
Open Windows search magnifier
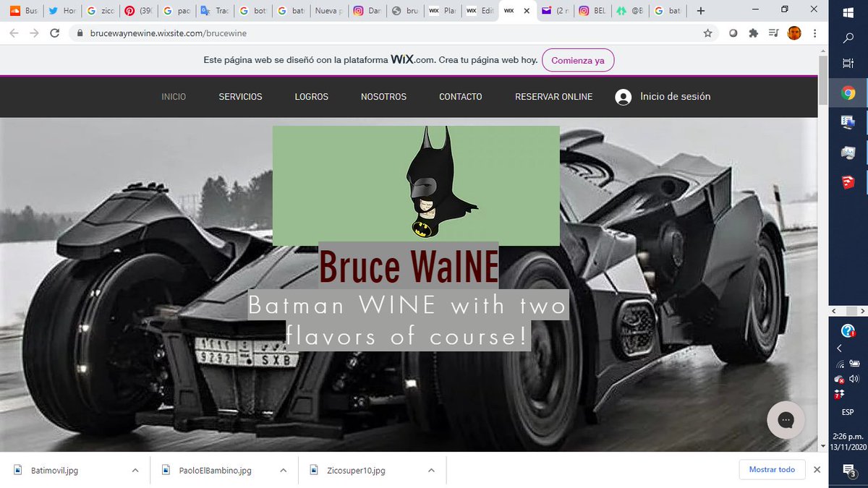848,39
